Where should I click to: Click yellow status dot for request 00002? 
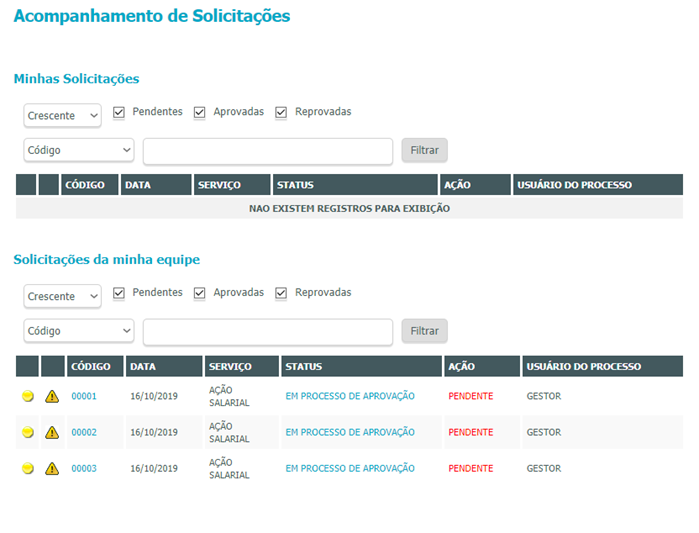[28, 432]
